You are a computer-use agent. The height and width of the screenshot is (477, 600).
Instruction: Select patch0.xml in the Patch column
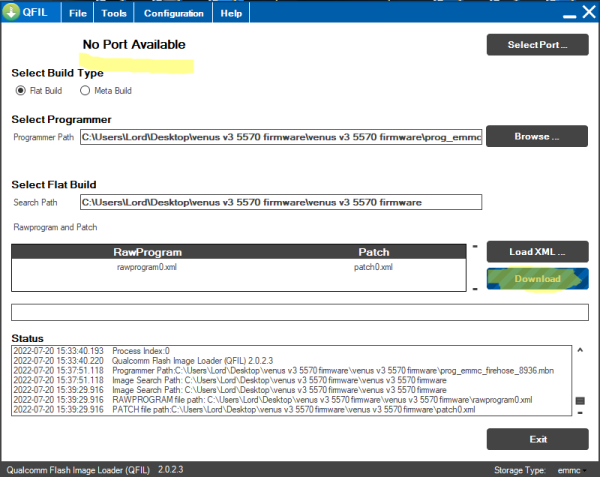click(373, 267)
